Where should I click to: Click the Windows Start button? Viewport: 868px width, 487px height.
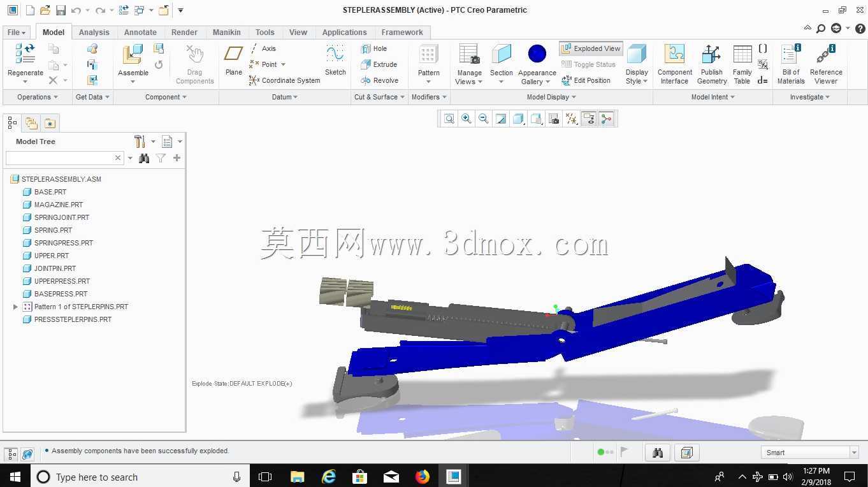pos(14,477)
